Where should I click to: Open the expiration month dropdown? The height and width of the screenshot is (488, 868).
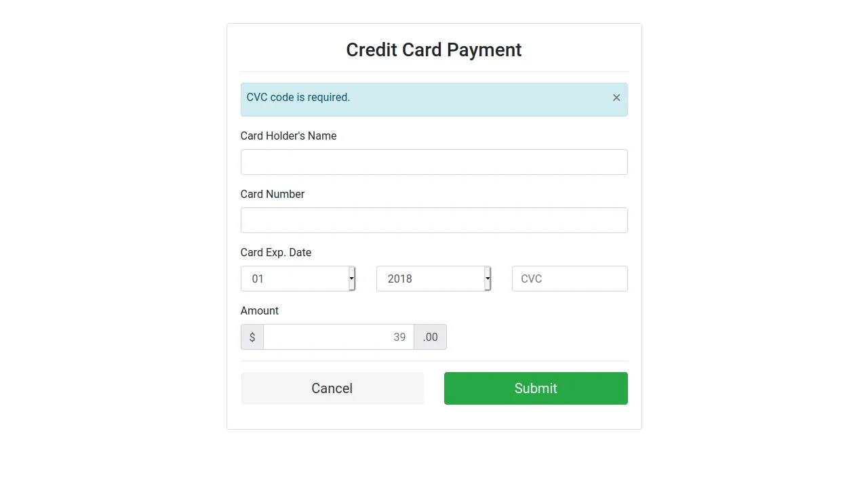click(x=298, y=279)
